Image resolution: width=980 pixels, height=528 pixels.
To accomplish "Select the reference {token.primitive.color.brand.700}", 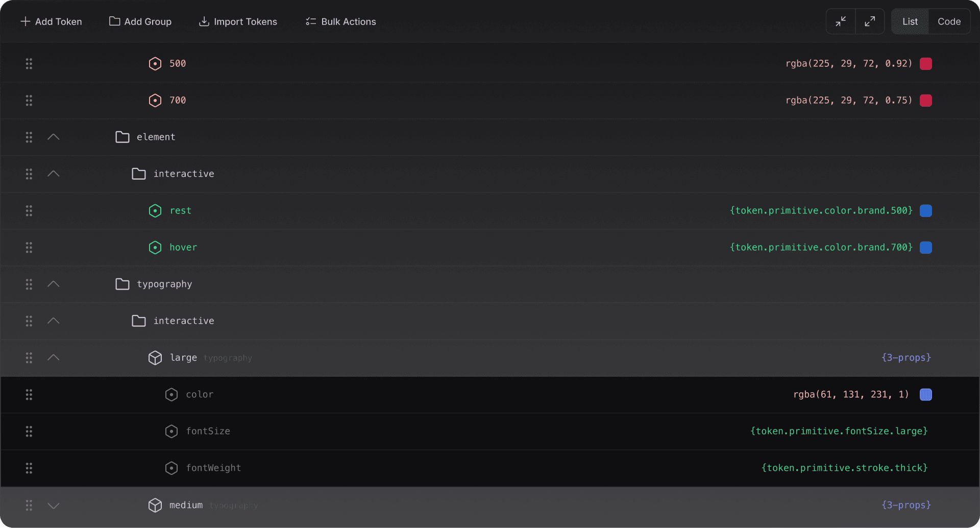I will 821,248.
